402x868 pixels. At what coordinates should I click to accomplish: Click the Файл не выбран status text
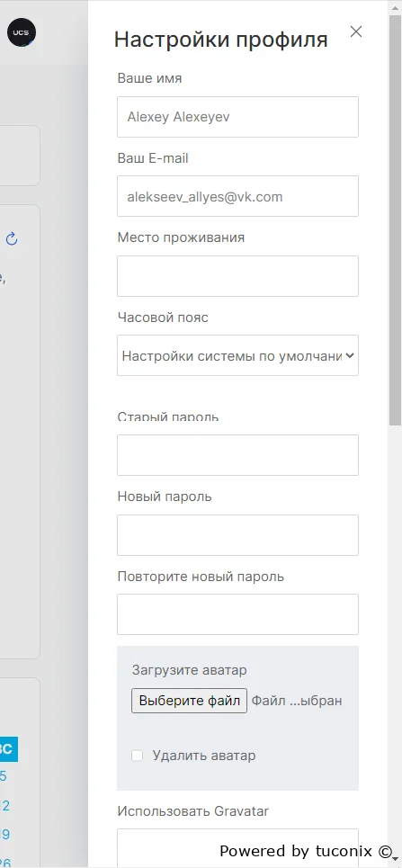(297, 701)
